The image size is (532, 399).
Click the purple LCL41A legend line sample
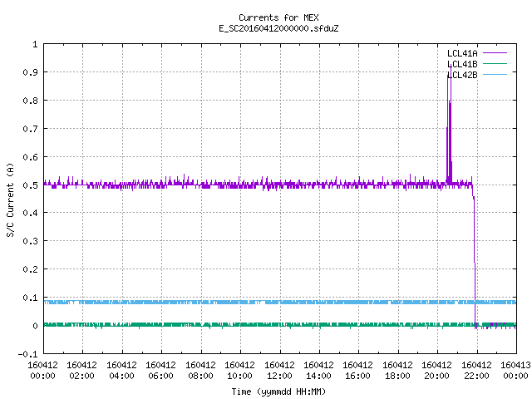coord(495,53)
